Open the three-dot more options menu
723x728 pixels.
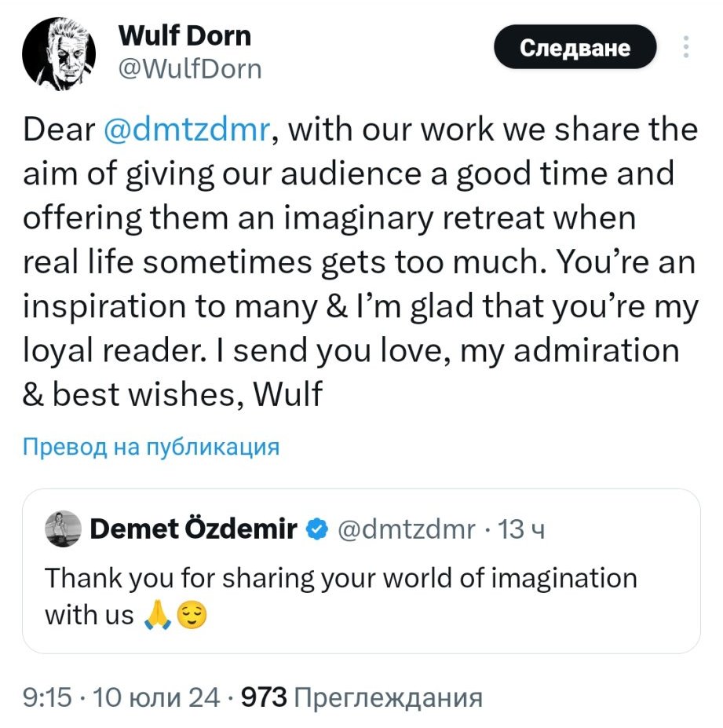point(686,49)
